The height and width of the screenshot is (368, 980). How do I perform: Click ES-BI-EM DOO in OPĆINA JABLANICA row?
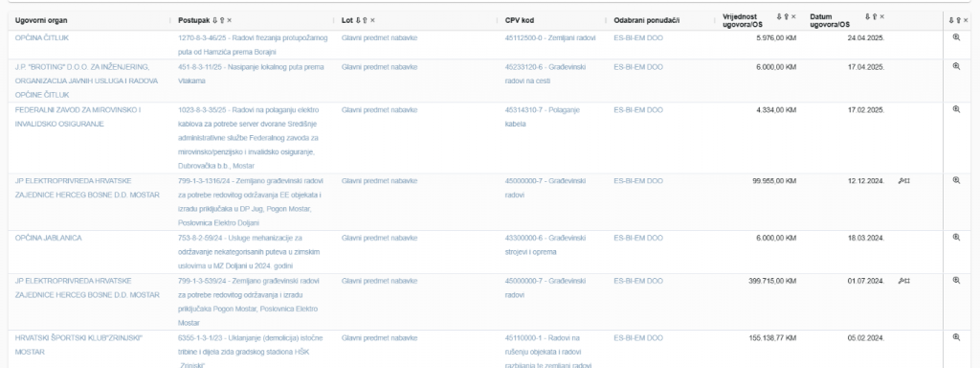(638, 238)
